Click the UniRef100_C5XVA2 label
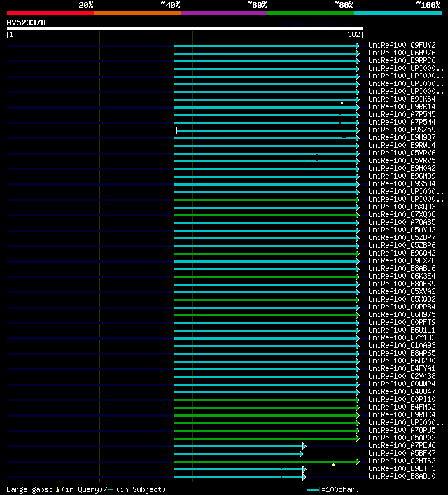The image size is (448, 495). (x=402, y=291)
